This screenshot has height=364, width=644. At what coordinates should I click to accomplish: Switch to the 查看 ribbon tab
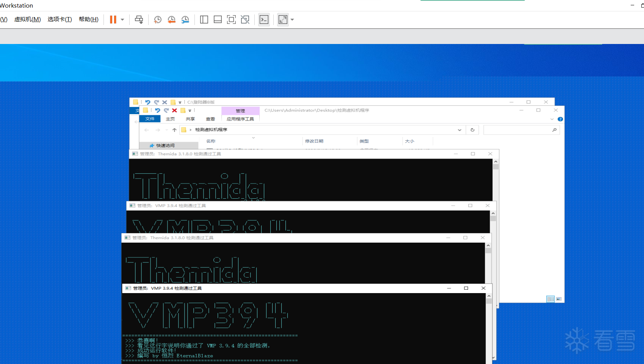[x=210, y=119]
